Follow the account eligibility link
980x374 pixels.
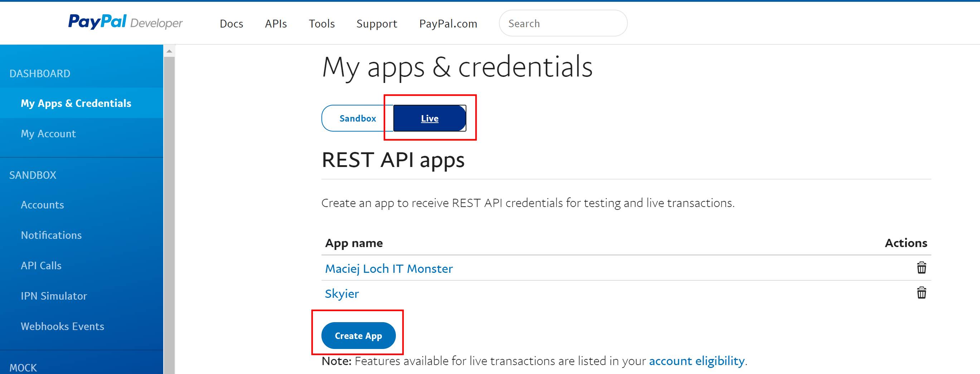point(697,360)
